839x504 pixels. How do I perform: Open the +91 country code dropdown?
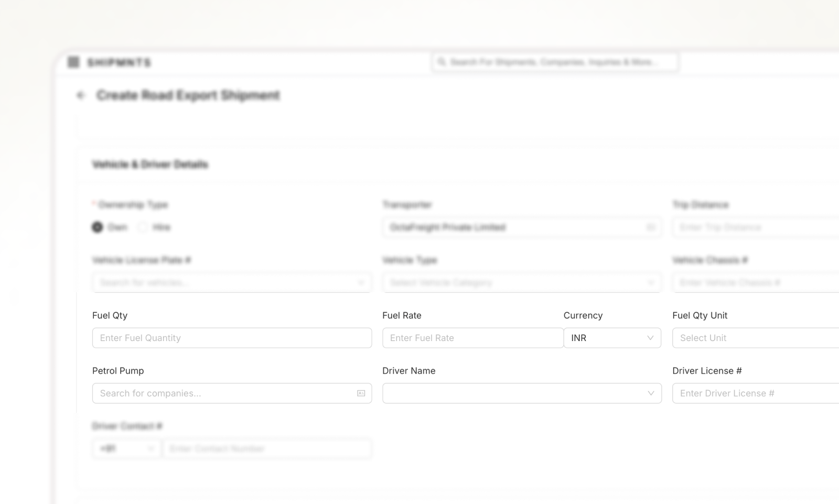126,449
